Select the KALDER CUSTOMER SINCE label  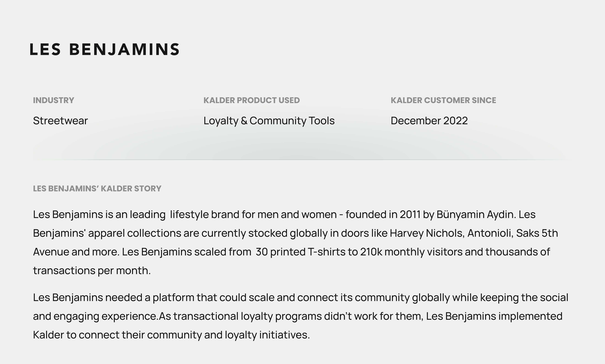pos(443,100)
